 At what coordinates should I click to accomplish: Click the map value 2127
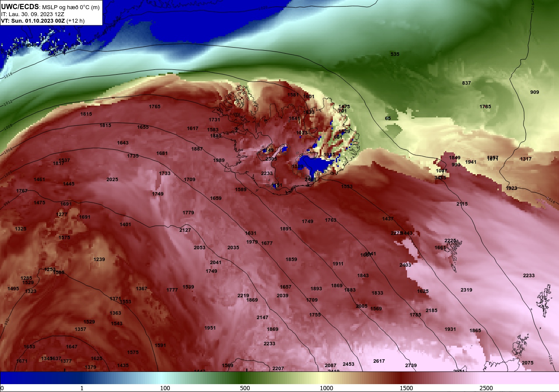click(x=185, y=230)
